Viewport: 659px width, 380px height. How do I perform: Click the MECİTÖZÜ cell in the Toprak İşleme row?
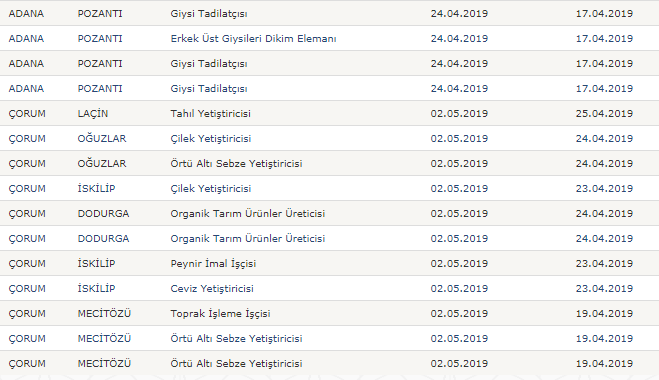tap(104, 314)
